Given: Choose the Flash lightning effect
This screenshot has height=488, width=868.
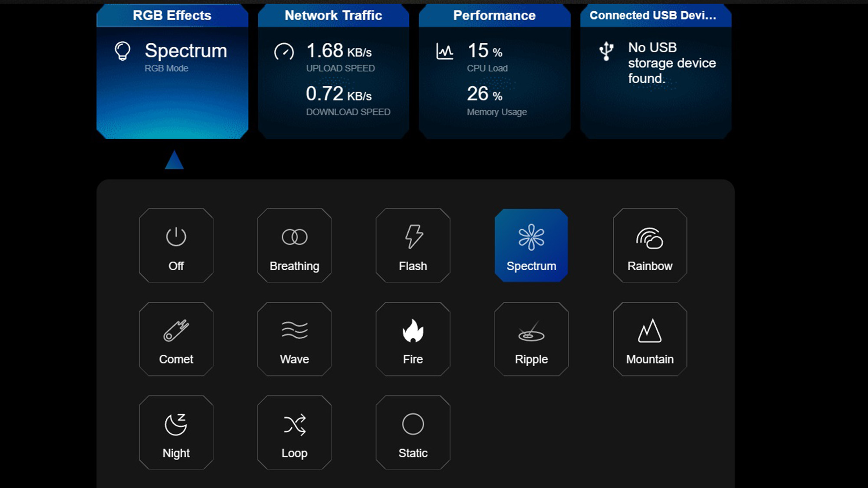Looking at the screenshot, I should coord(413,246).
